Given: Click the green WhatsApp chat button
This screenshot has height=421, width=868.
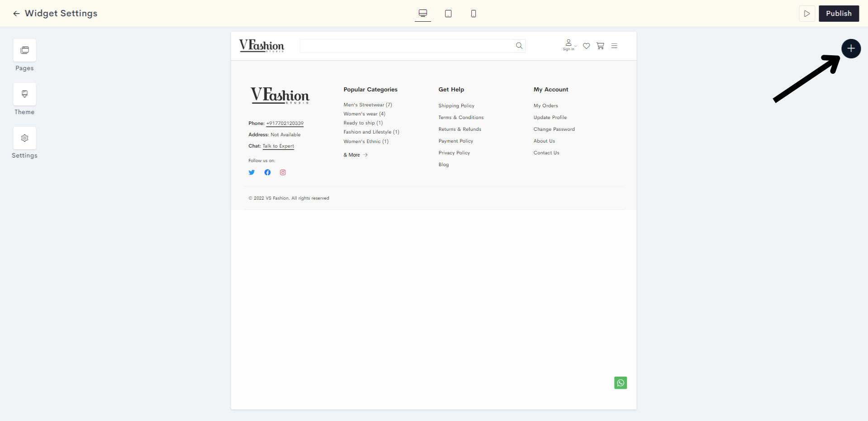Looking at the screenshot, I should point(621,383).
